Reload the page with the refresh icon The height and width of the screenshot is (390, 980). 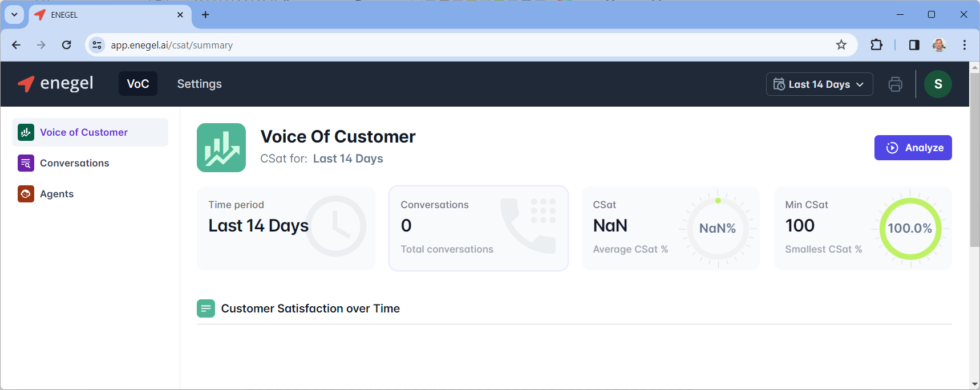67,45
